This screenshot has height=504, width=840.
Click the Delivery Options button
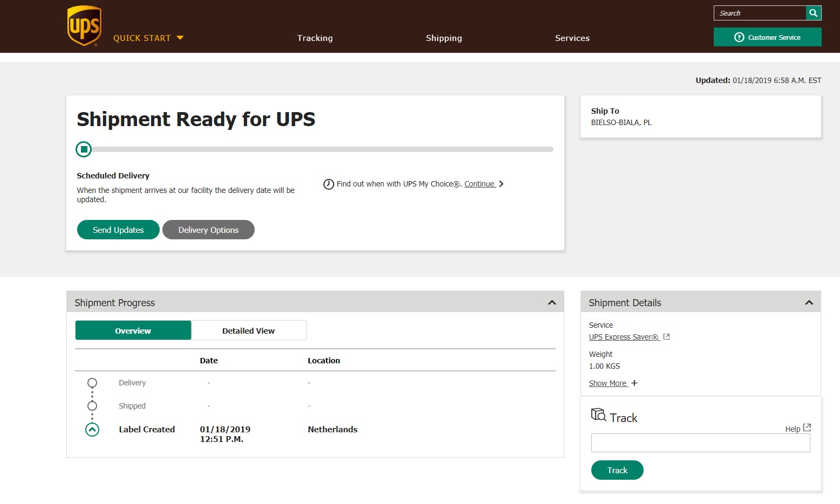[x=208, y=230]
